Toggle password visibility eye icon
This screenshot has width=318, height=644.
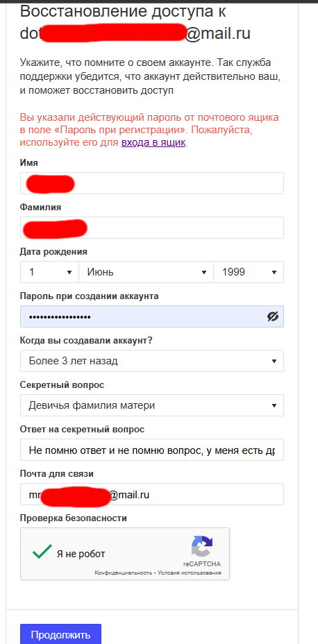pyautogui.click(x=272, y=316)
